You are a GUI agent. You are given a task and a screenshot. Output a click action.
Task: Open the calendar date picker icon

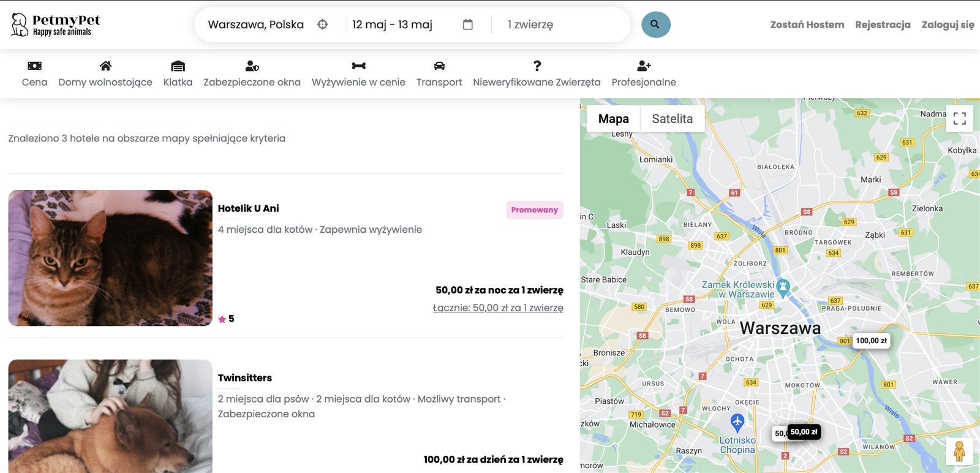click(468, 25)
